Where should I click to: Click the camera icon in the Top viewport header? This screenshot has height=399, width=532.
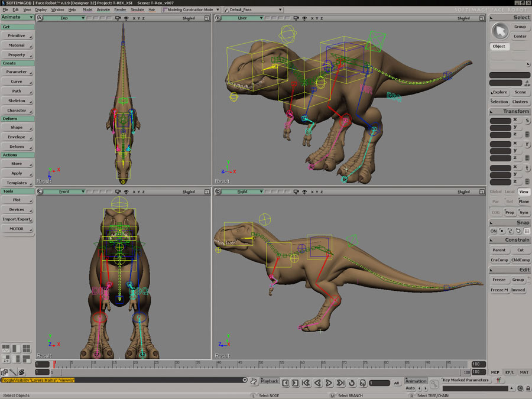pyautogui.click(x=118, y=18)
